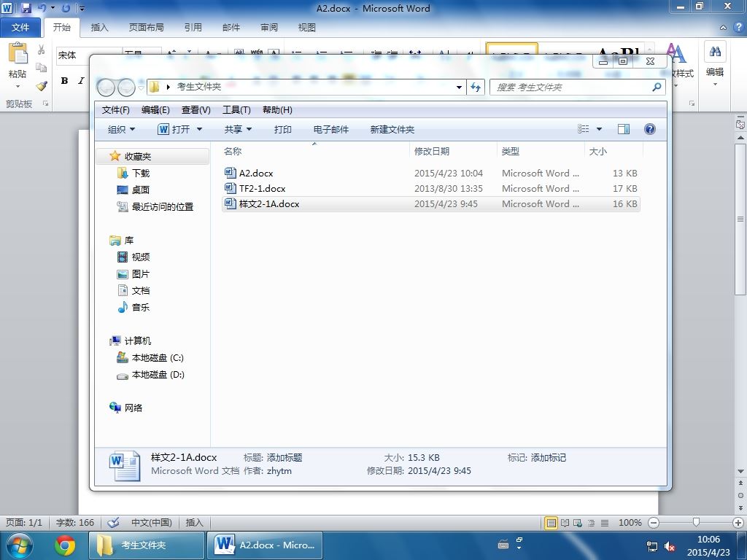This screenshot has height=560, width=747.
Task: Click the search magnifier icon in Explorer
Action: [657, 87]
